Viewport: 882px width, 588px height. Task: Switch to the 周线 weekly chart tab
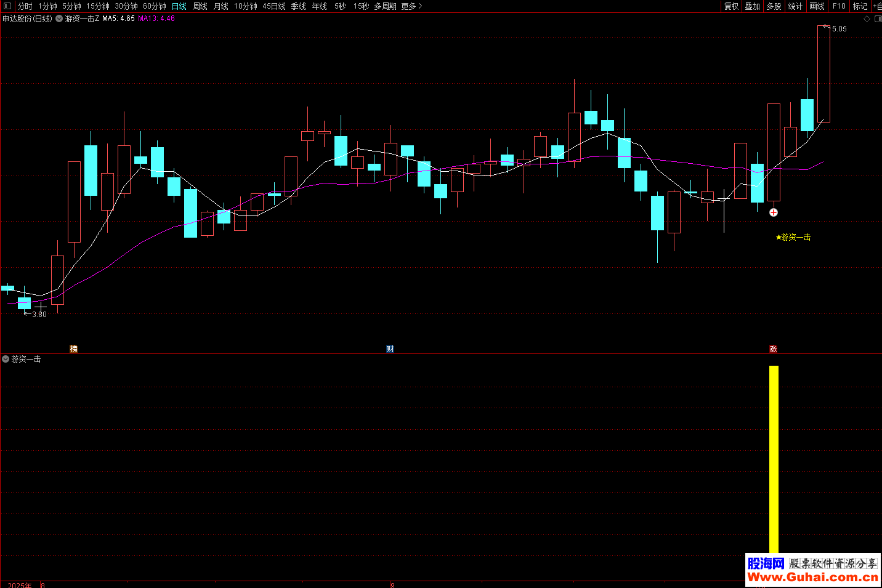click(x=200, y=6)
